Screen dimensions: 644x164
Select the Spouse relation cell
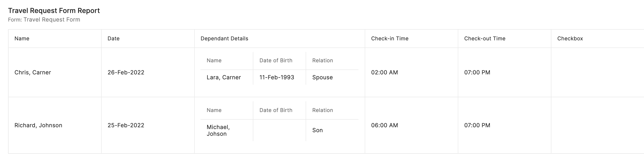pos(322,77)
